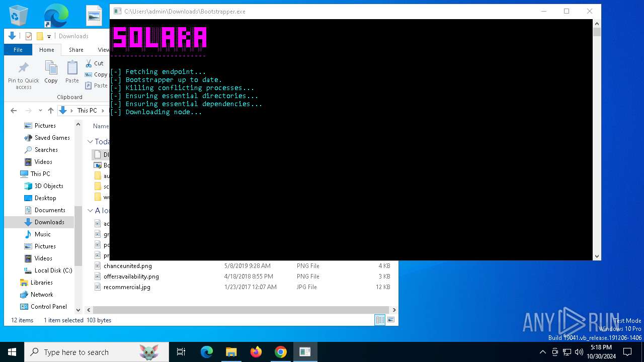Screen dimensions: 644x362
Task: Click the large Paste ribbon button
Action: (72, 72)
